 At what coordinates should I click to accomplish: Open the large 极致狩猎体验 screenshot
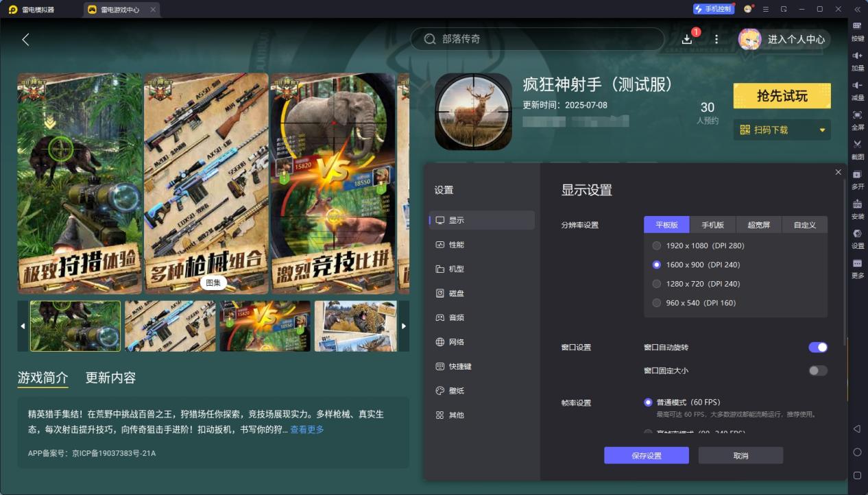click(80, 184)
